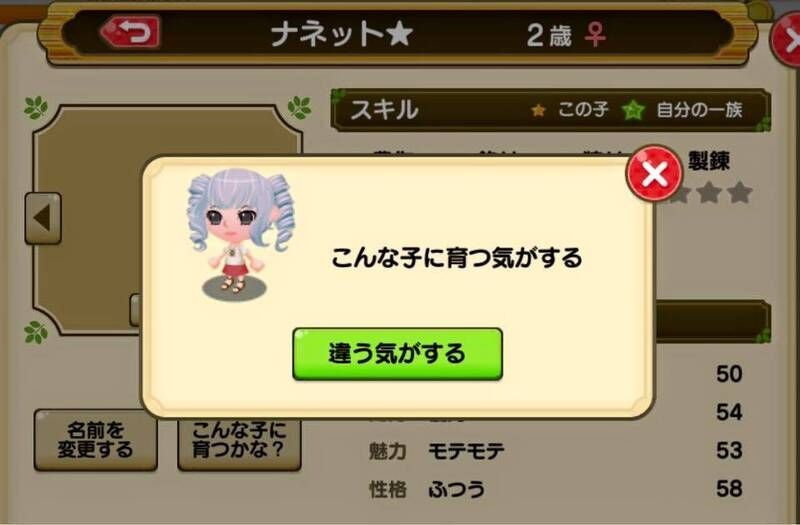The image size is (800, 525).
Task: Open 名前を変更する to rename character
Action: (x=95, y=440)
